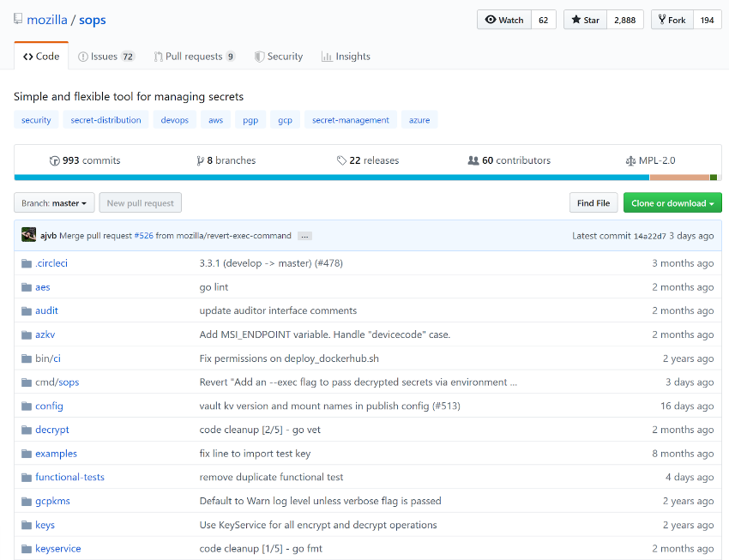
Task: Click the cmd/sops folder icon
Action: pos(27,382)
